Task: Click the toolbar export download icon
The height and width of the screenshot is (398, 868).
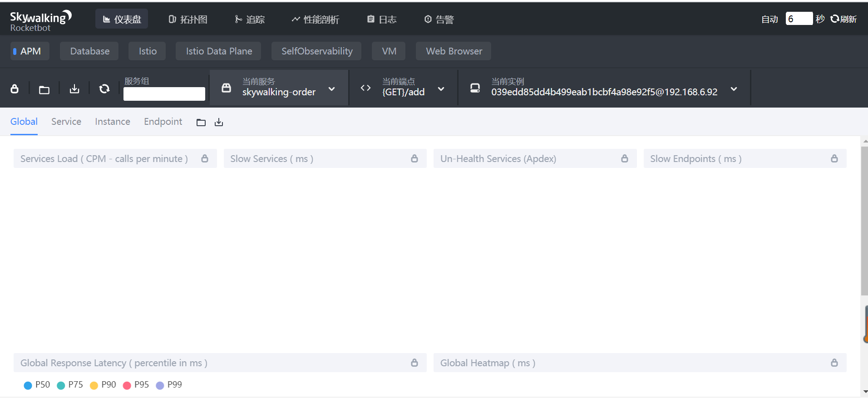Action: tap(74, 88)
